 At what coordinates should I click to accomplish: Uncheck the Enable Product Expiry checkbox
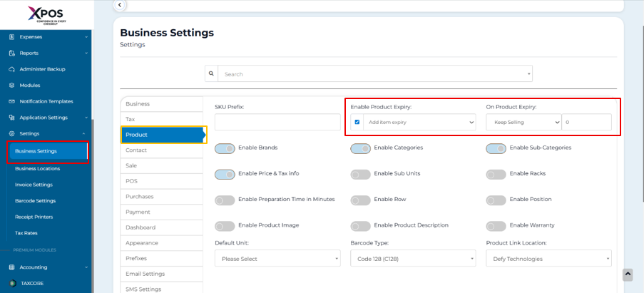357,122
